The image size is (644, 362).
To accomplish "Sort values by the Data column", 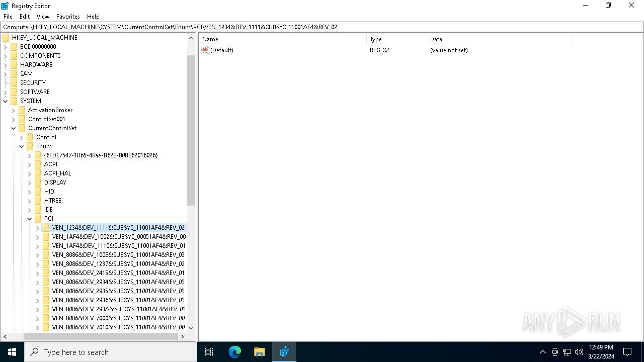I will tap(499, 39).
